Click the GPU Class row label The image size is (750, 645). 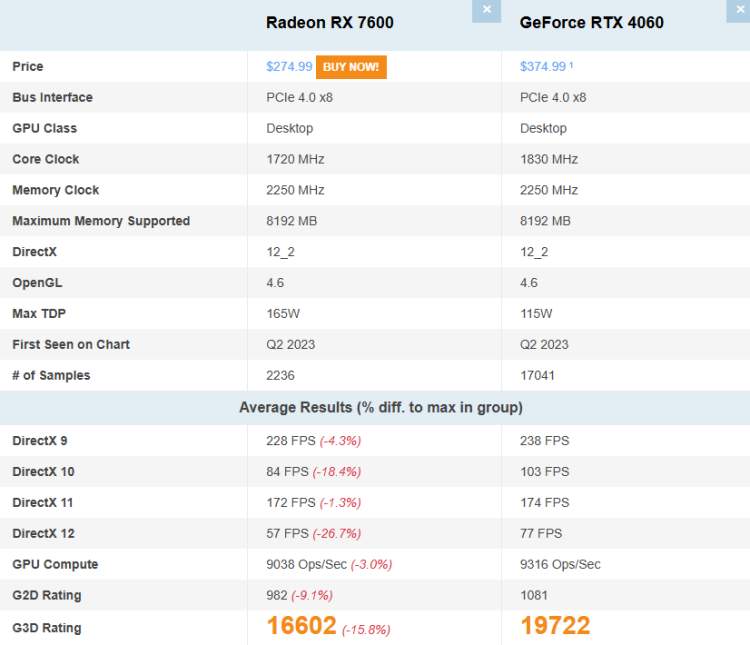click(44, 128)
